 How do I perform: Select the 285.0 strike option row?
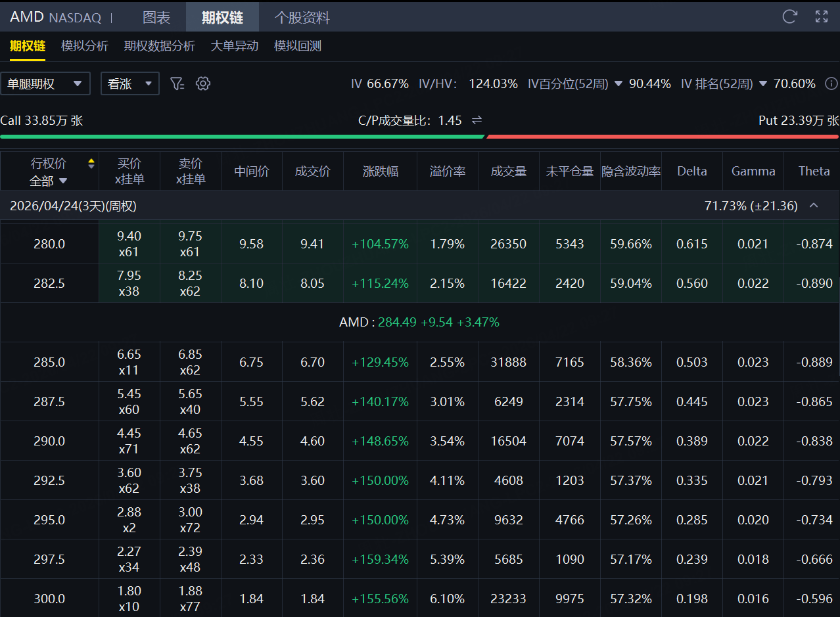49,362
